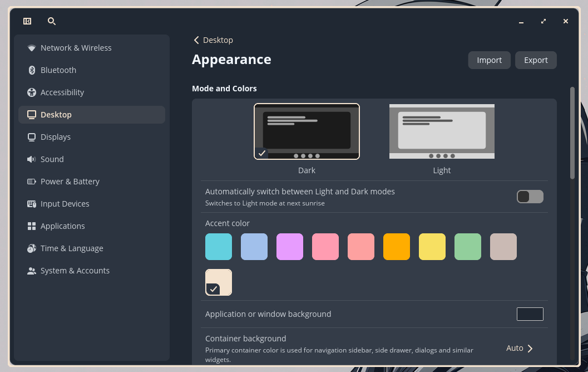The height and width of the screenshot is (372, 588).
Task: Click the Input Devices keyboard icon
Action: pyautogui.click(x=32, y=204)
